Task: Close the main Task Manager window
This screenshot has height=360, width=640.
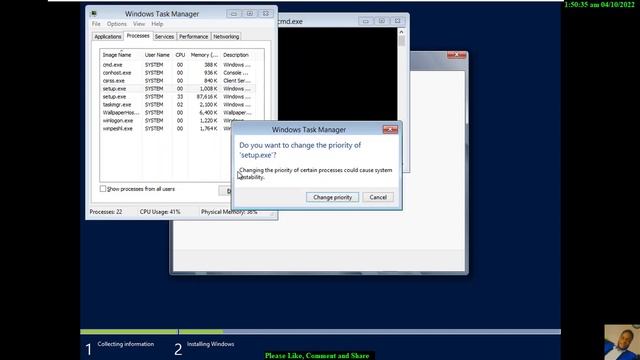Action: pos(266,13)
